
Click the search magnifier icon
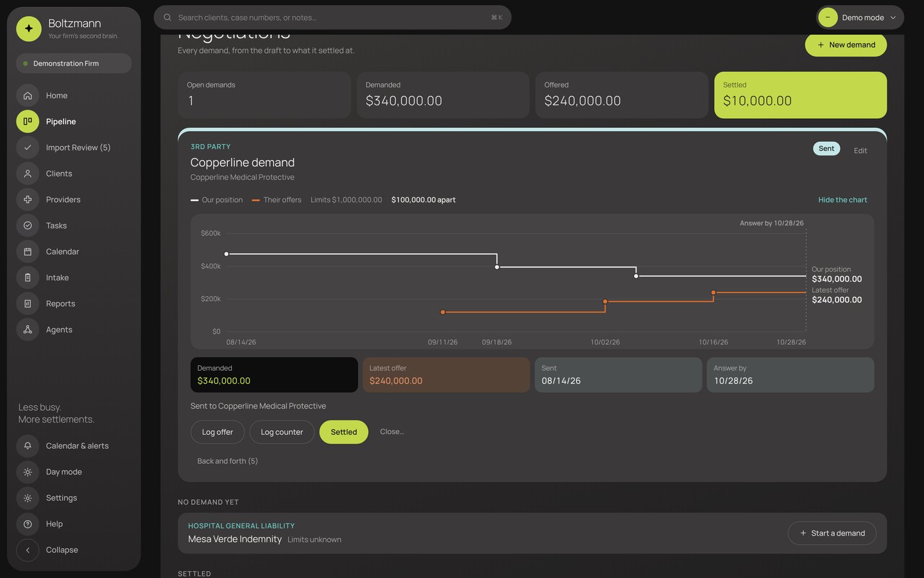(167, 17)
